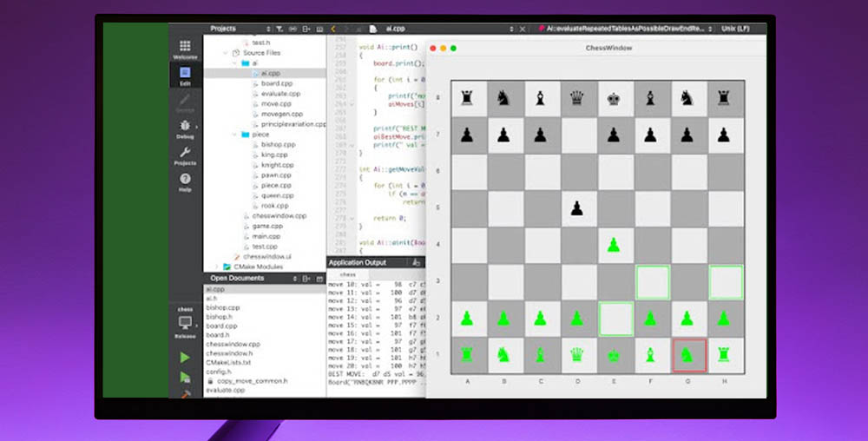The width and height of the screenshot is (868, 441).
Task: Open evaluate.cpp in the project tree
Action: (x=280, y=94)
